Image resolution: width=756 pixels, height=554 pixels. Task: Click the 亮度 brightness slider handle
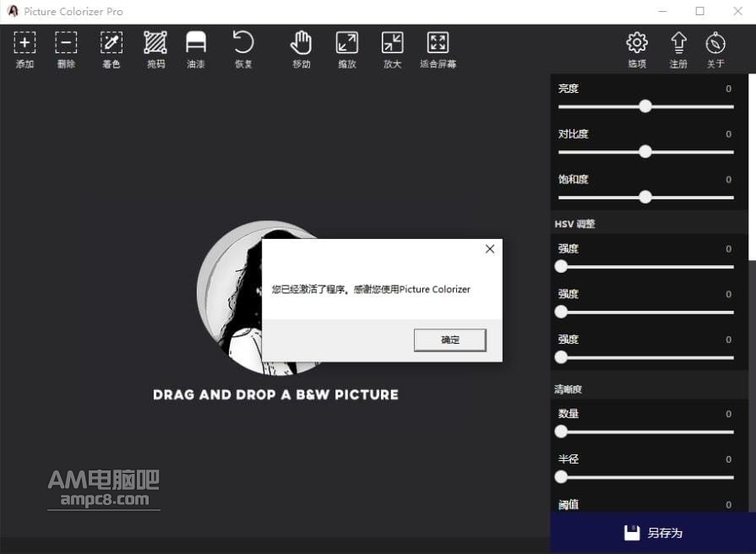pyautogui.click(x=645, y=106)
